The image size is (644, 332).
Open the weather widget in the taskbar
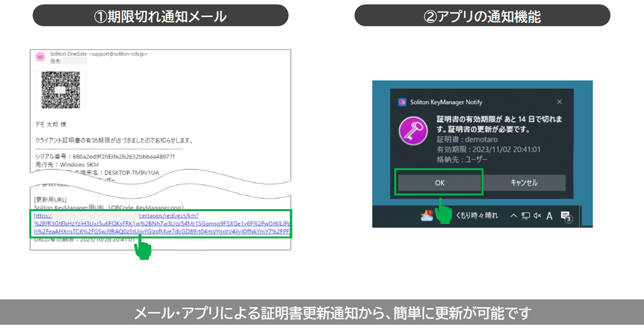(427, 215)
